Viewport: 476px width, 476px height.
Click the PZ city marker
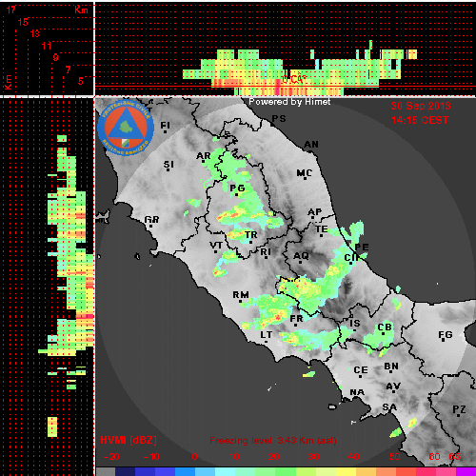(x=458, y=415)
